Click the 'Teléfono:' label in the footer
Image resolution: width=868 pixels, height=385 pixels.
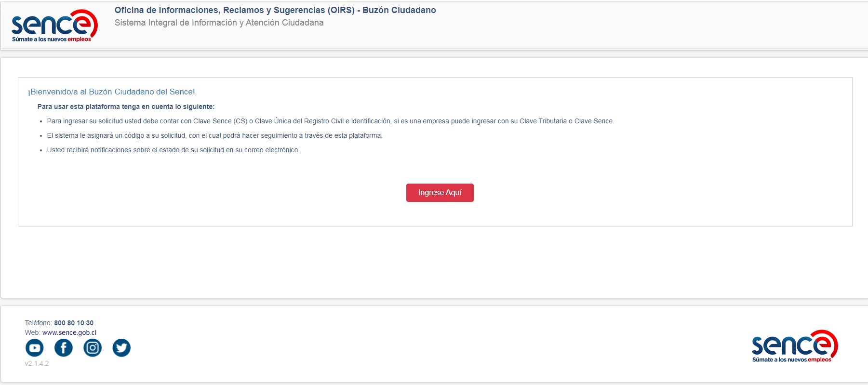[38, 323]
